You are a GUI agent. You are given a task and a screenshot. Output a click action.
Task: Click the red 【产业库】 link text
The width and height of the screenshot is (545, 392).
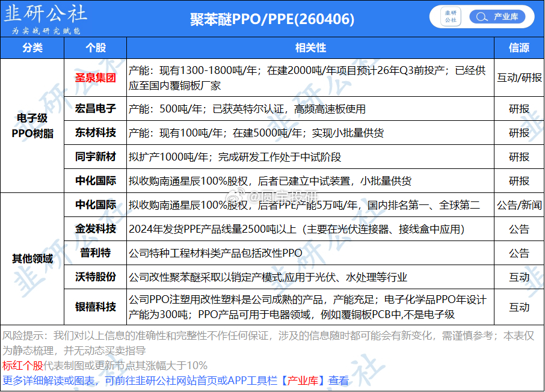[x=303, y=381]
